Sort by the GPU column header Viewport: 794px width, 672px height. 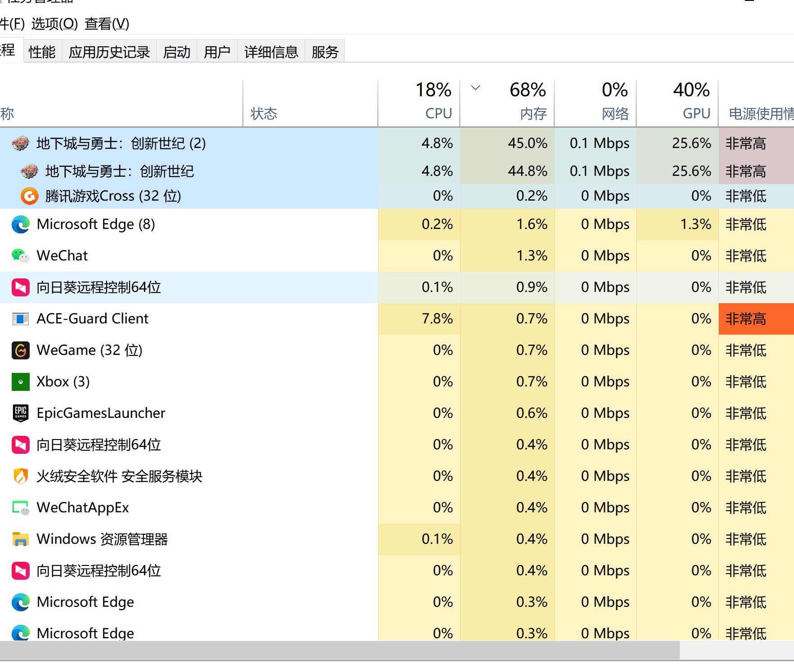677,103
